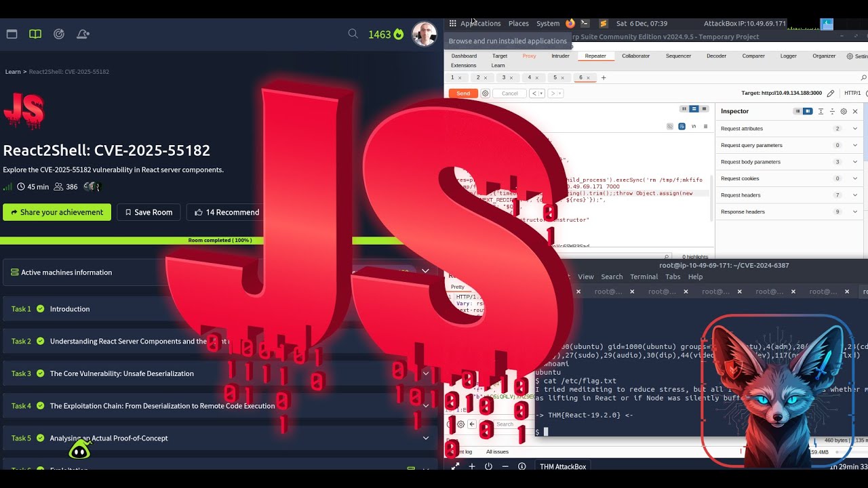Open Burp Organizer tab
This screenshot has height=488, width=868.
[x=824, y=56]
